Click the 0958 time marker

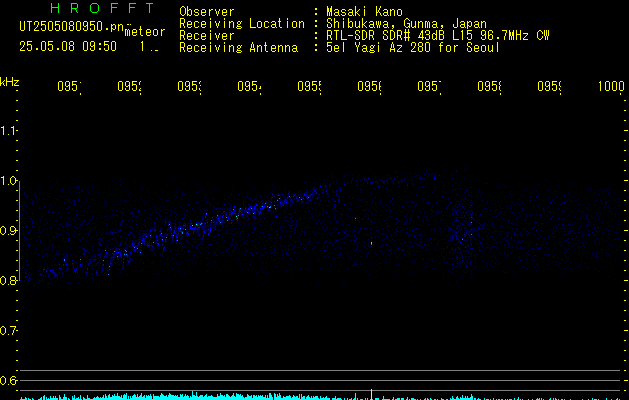tap(489, 86)
